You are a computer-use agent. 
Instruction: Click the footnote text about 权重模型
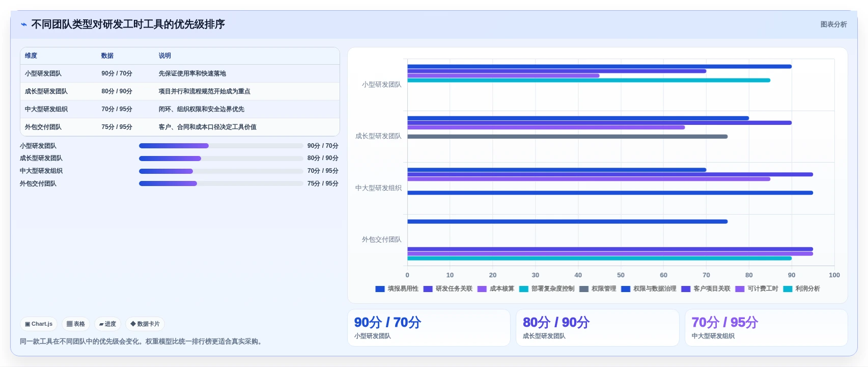click(142, 342)
